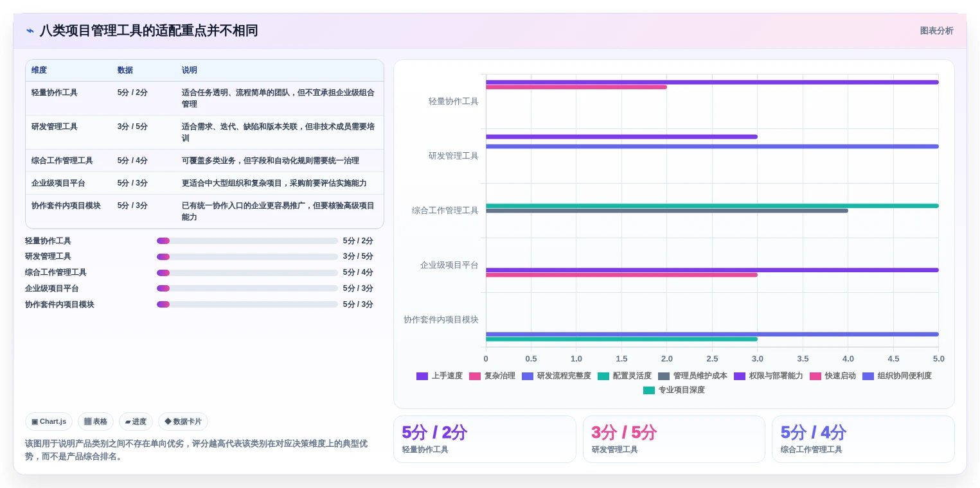
Task: Select table row cell 轻量协作工具
Action: point(55,92)
